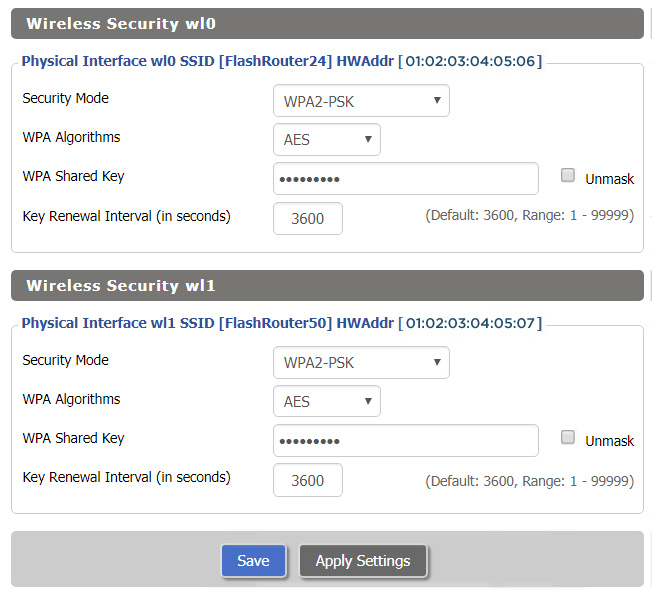This screenshot has height=593, width=652.
Task: Click the wl0 Security Mode label
Action: 66,98
